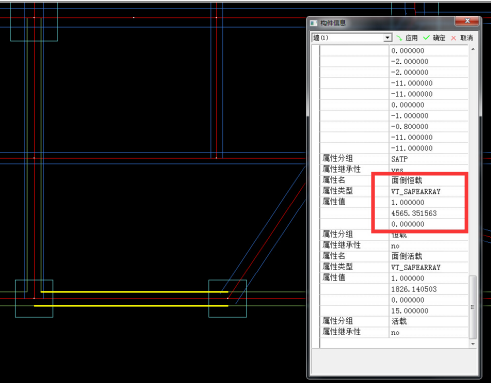
Task: Click the vertical scrollbar thumb in property list
Action: (473, 307)
